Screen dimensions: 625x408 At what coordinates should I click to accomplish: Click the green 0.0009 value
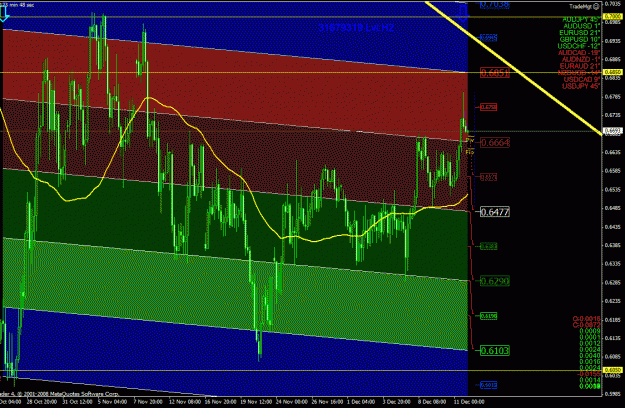590,331
